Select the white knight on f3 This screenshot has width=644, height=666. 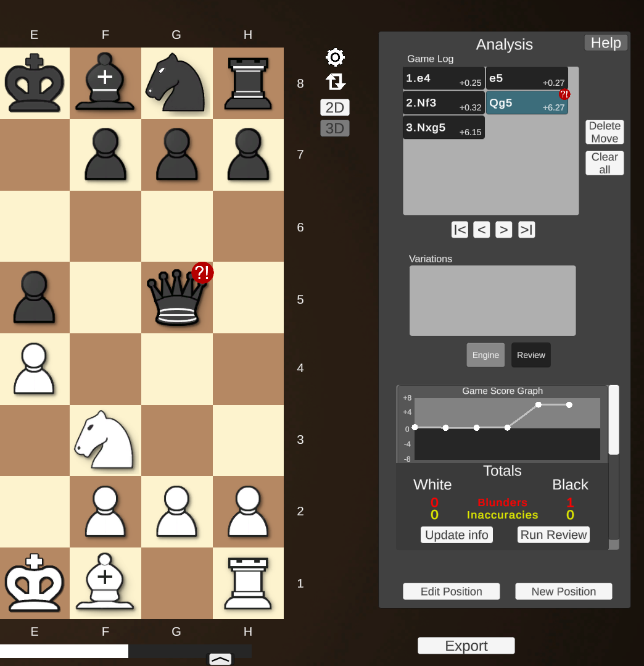click(104, 440)
